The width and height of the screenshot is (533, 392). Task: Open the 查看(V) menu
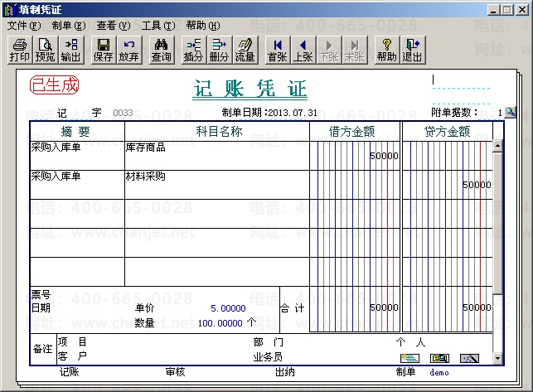(x=114, y=26)
